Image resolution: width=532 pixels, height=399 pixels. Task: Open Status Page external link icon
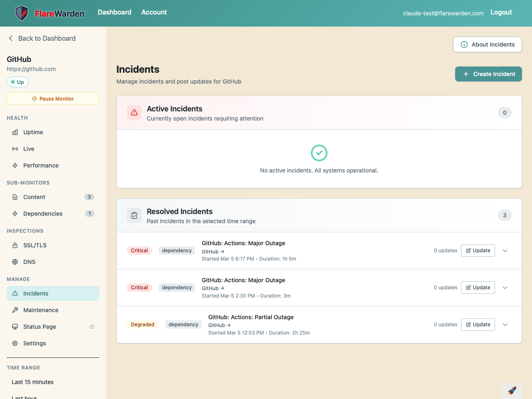click(x=92, y=327)
